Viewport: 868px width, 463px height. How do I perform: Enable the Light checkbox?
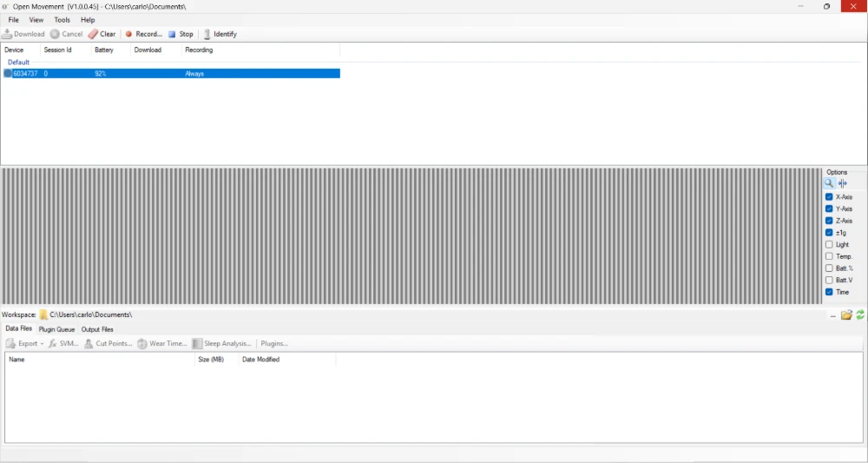tap(829, 244)
